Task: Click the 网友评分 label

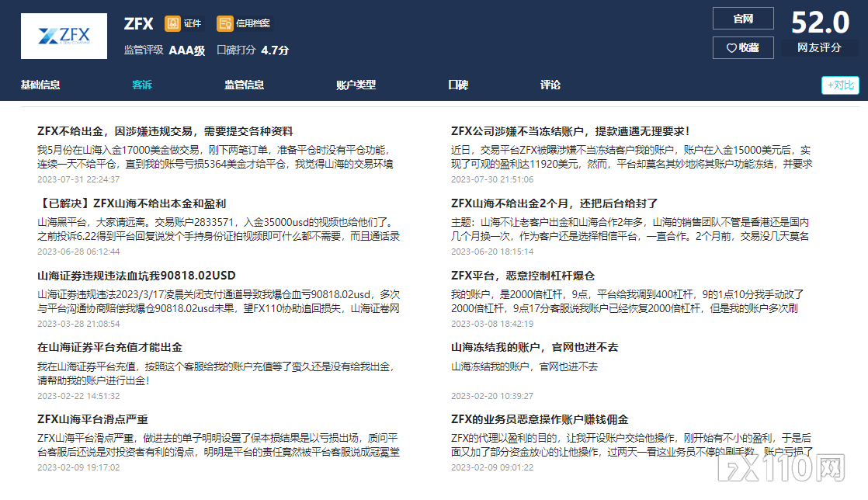Action: coord(819,48)
